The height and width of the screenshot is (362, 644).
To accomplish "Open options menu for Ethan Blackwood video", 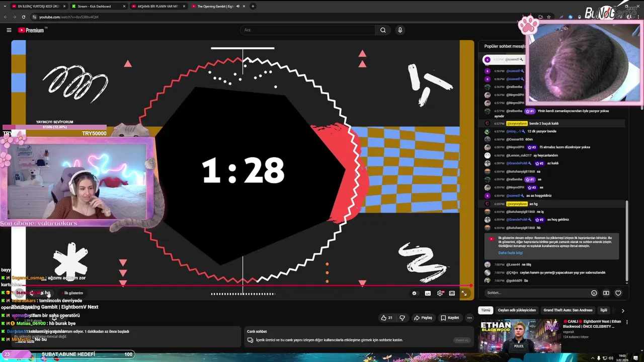I will point(626,322).
